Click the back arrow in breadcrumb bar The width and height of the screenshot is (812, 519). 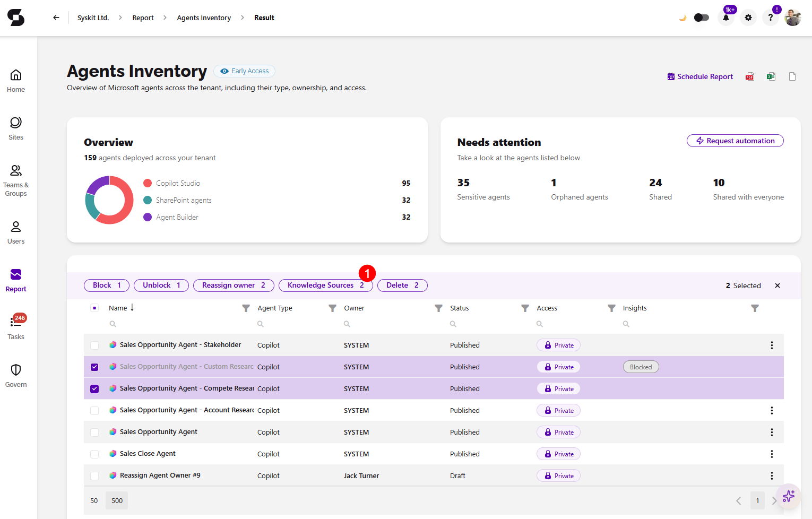click(x=56, y=18)
